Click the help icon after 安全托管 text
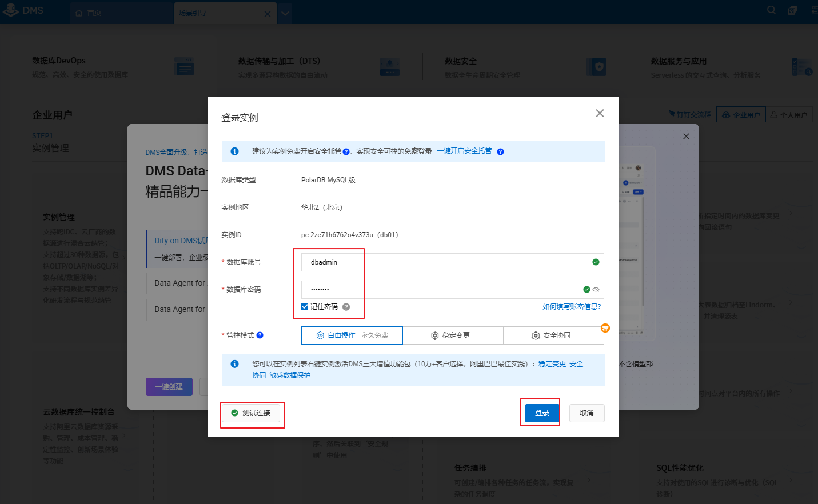818x504 pixels. click(346, 152)
